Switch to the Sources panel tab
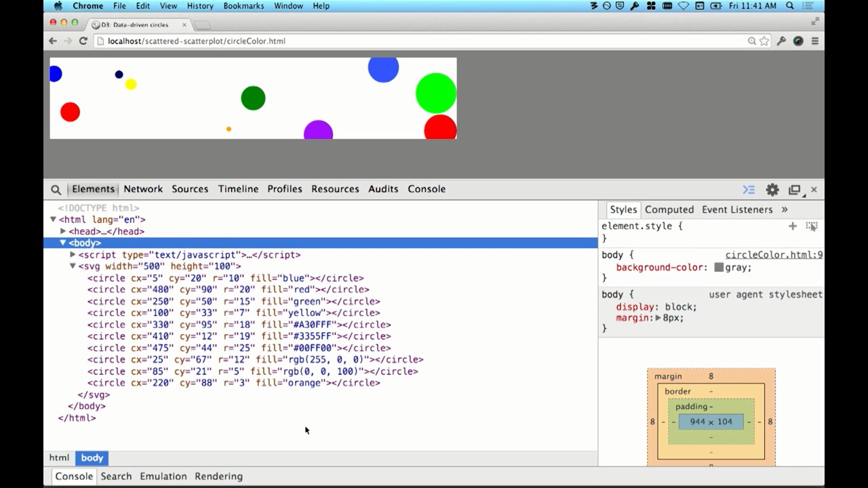The width and height of the screenshot is (868, 488). click(190, 189)
